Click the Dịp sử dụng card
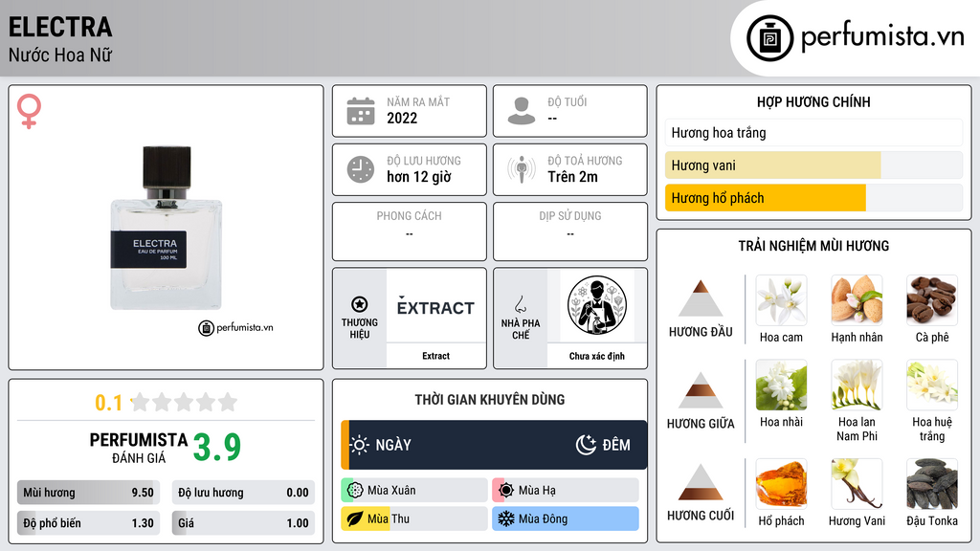 pos(570,231)
